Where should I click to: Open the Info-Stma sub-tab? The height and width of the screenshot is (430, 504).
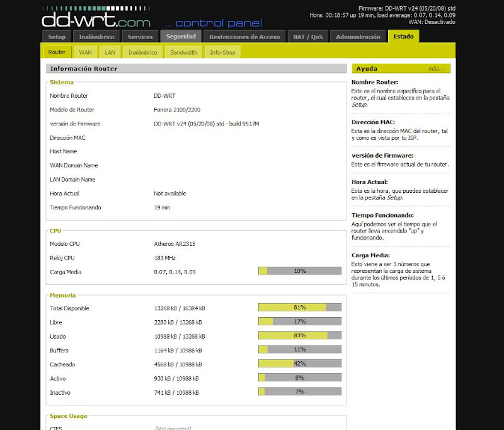coord(222,52)
